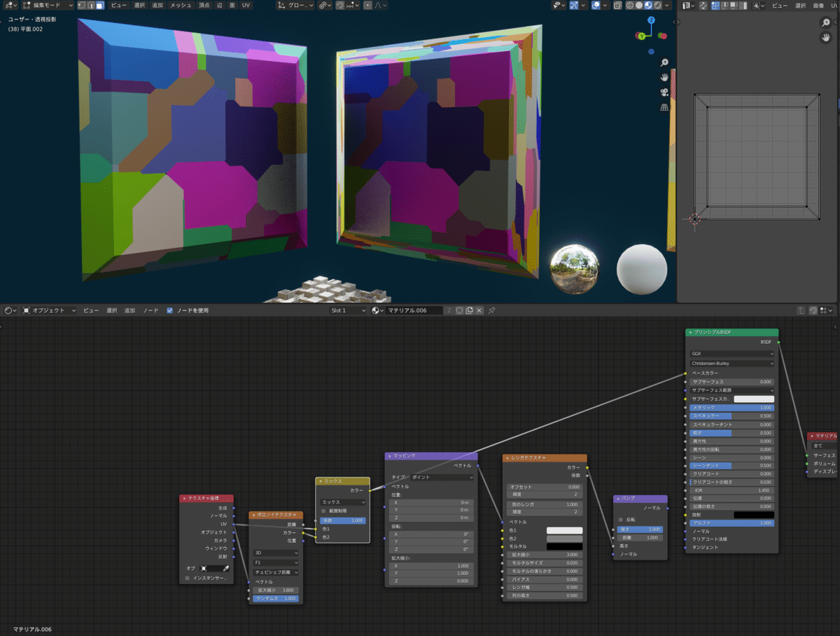The width and height of the screenshot is (840, 636).
Task: Open the 選択 menu in 3D viewport
Action: (139, 5)
